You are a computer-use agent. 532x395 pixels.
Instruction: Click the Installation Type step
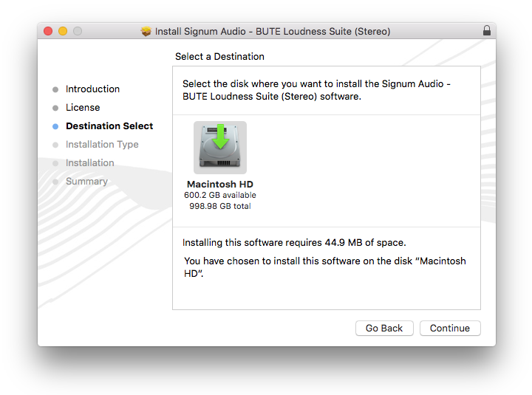tap(102, 145)
